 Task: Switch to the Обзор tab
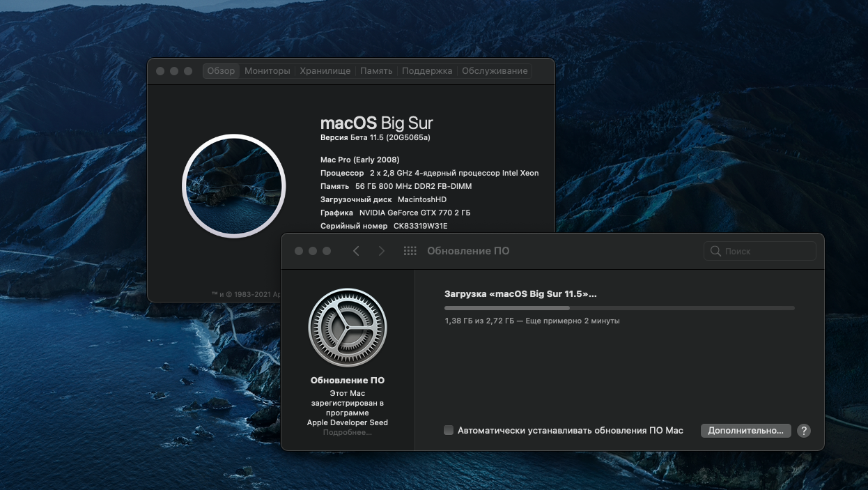[x=221, y=71]
